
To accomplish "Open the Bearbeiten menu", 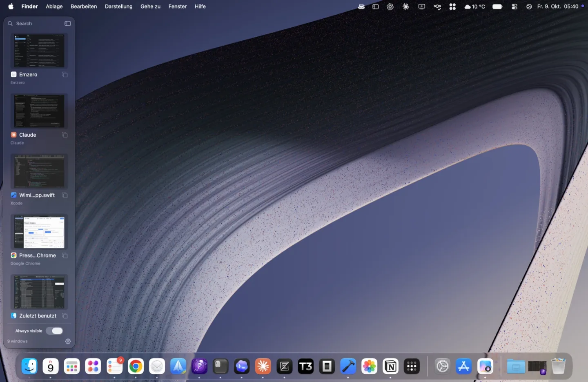I will click(x=84, y=7).
